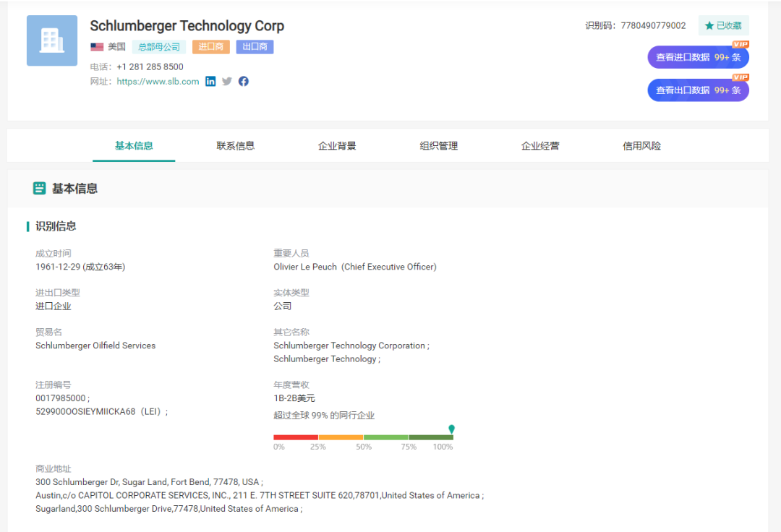
Task: Click LEI code 5299000OSIEYMIICKA68
Action: tap(85, 411)
